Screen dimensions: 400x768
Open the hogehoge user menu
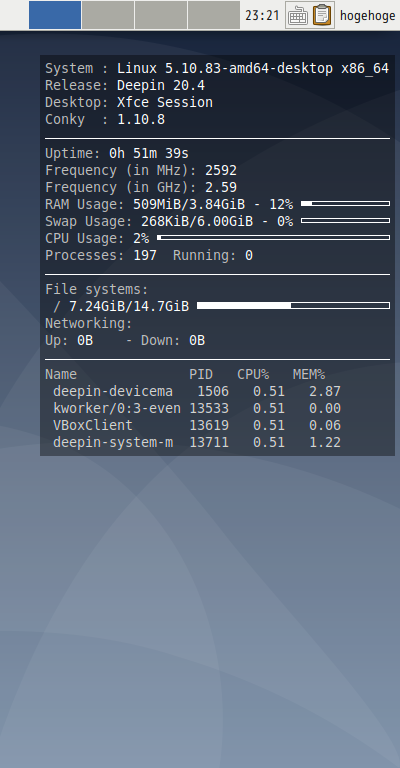368,16
